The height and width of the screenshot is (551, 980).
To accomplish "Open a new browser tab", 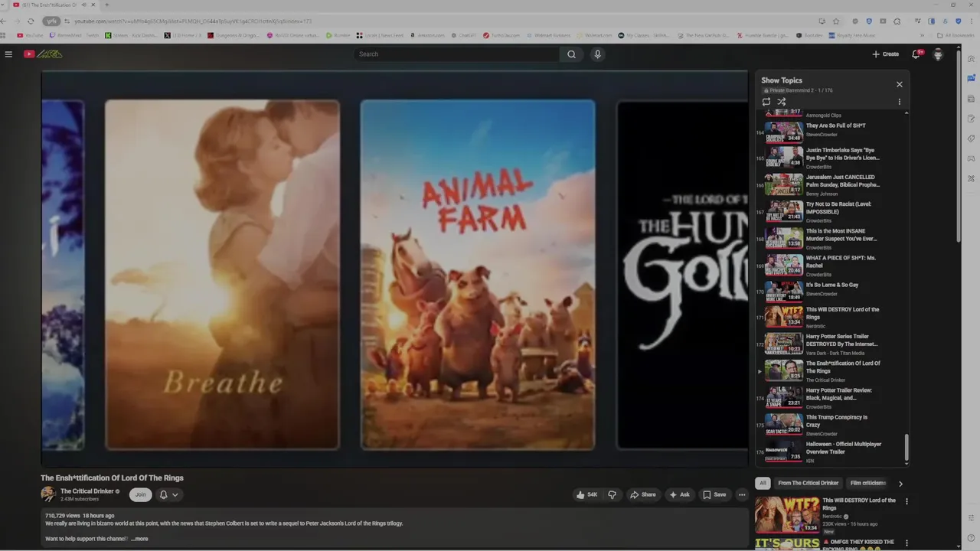I will point(106,5).
